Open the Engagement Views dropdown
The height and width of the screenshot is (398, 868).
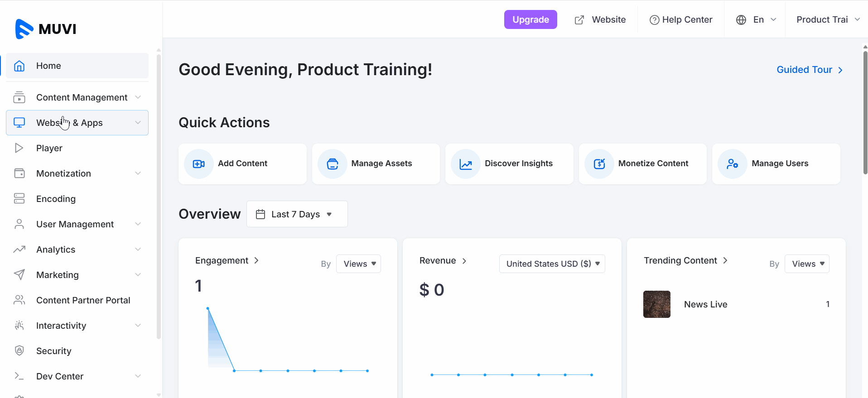[x=358, y=264]
